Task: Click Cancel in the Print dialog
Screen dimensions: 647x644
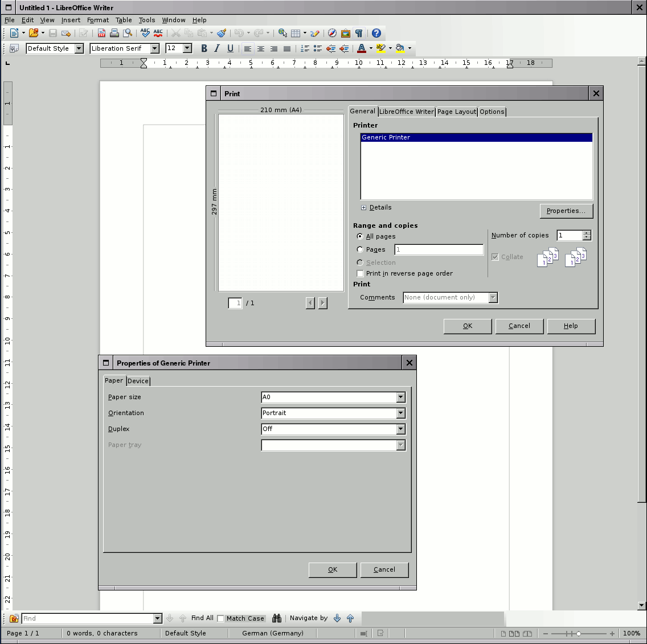Action: (x=519, y=326)
